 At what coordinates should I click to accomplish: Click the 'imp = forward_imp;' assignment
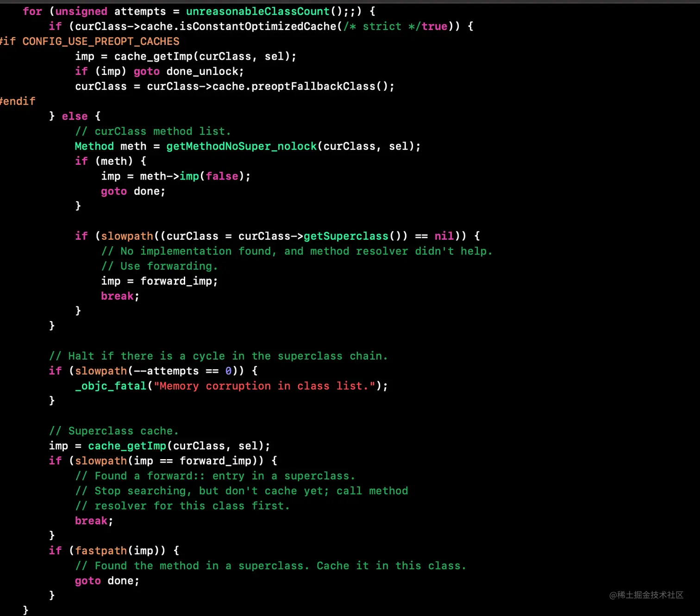(160, 281)
